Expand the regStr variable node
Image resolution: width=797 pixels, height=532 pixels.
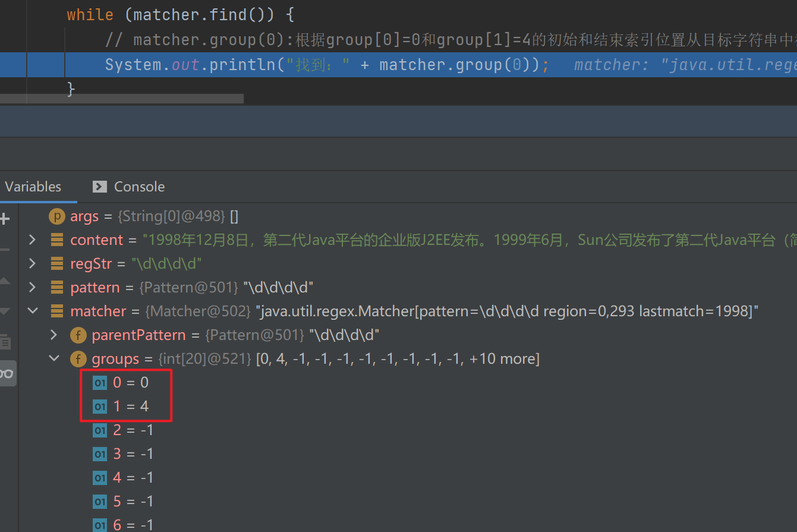pos(33,264)
